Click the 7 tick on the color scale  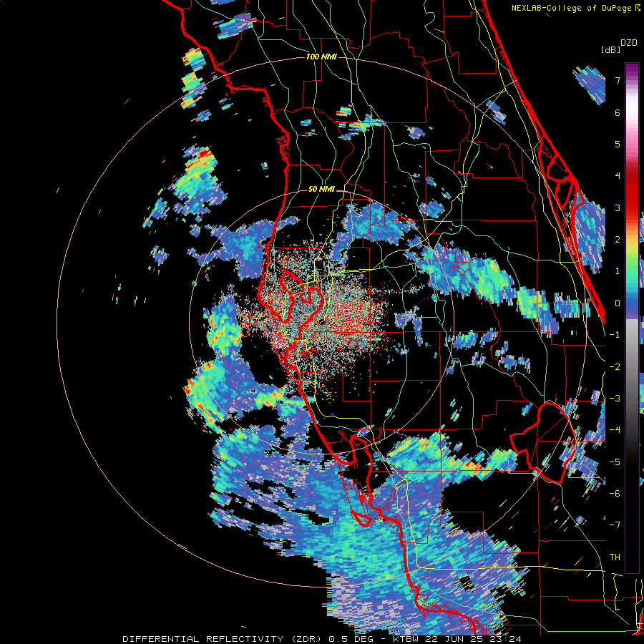(618, 80)
